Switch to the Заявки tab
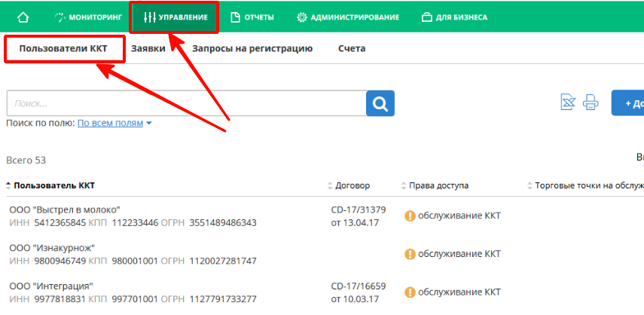644x315 pixels. (x=148, y=49)
